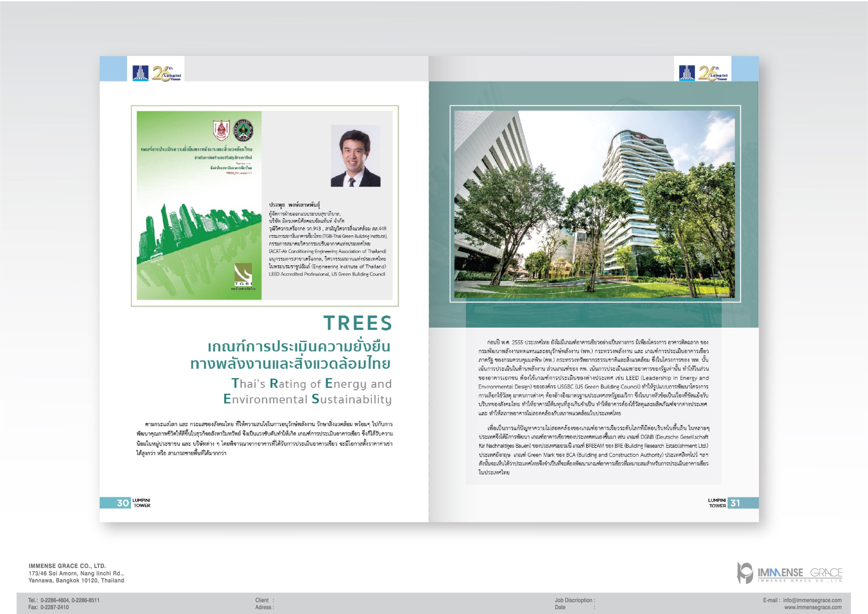This screenshot has height=614, width=868.
Task: Click the Immense Grace company logo
Action: click(x=789, y=574)
